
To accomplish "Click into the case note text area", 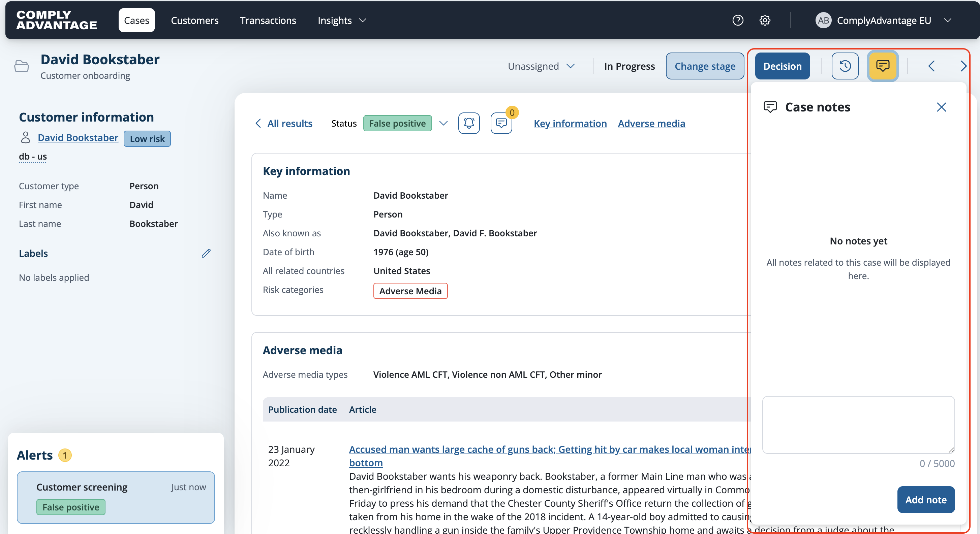I will [x=858, y=425].
